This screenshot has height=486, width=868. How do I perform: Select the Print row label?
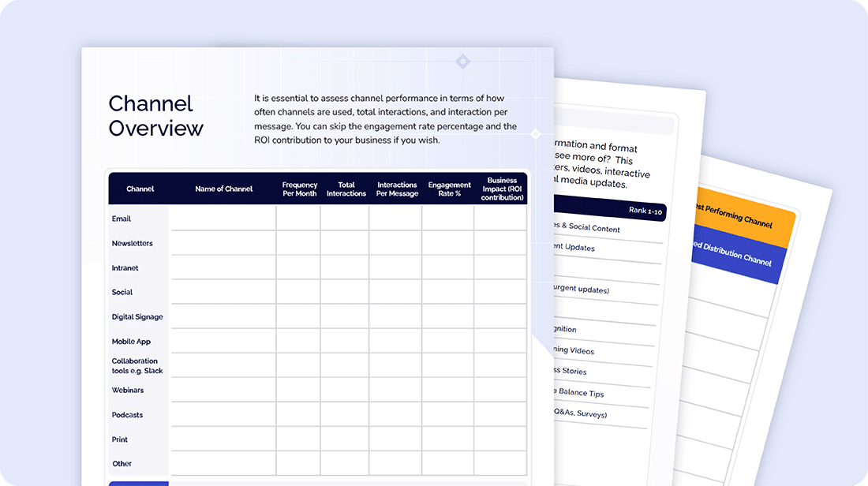[120, 439]
